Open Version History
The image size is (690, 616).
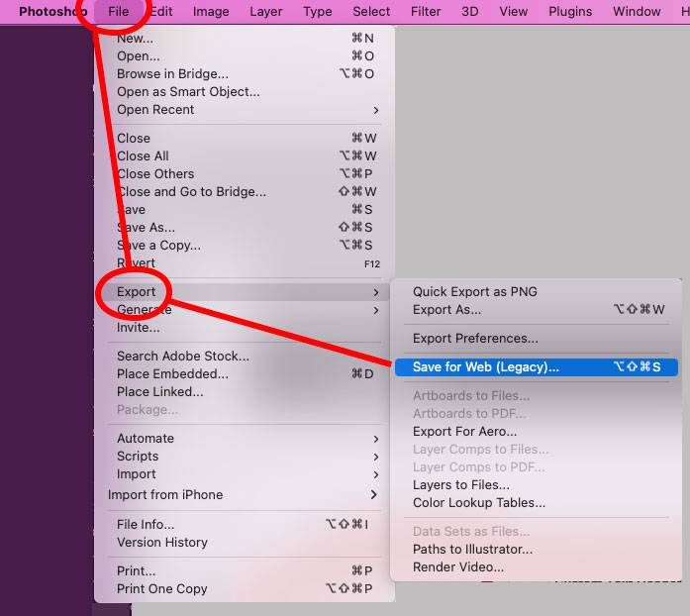(245, 543)
